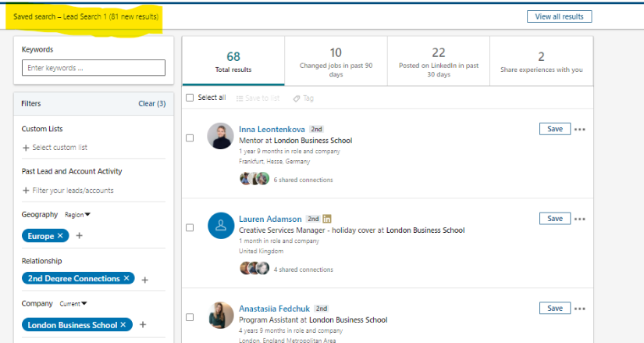Tick the checkbox for Anastasiia Fedchuk
Screen dimensions: 644x343
190,317
